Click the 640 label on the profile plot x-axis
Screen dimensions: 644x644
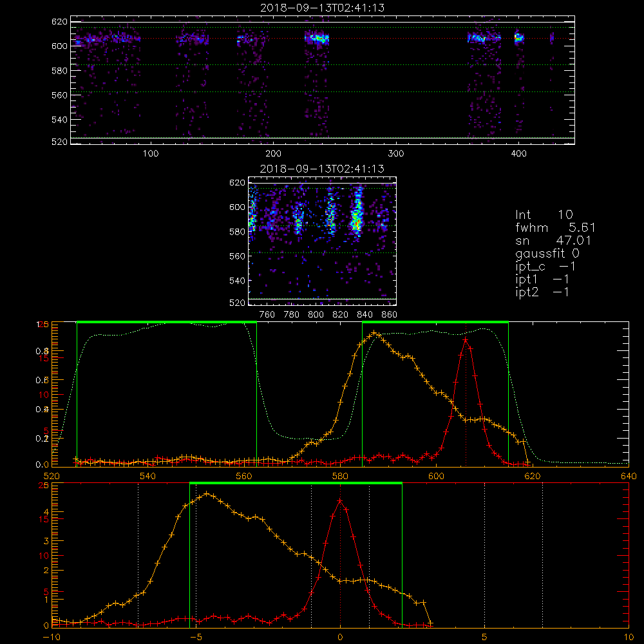click(x=629, y=476)
